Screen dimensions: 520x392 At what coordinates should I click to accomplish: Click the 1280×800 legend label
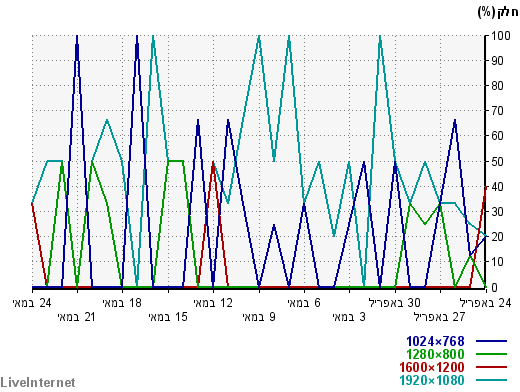pyautogui.click(x=435, y=354)
